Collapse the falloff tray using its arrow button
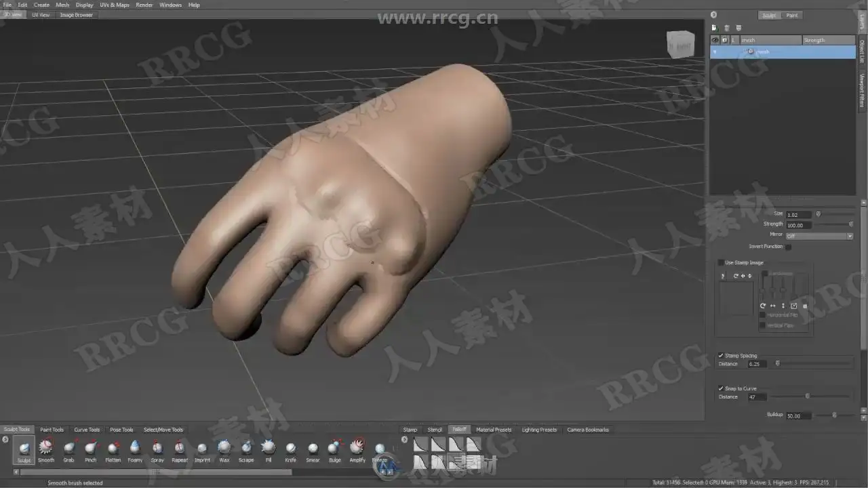 406,440
